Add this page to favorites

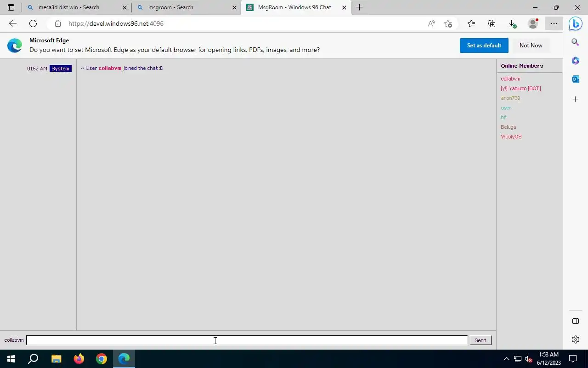coord(448,23)
